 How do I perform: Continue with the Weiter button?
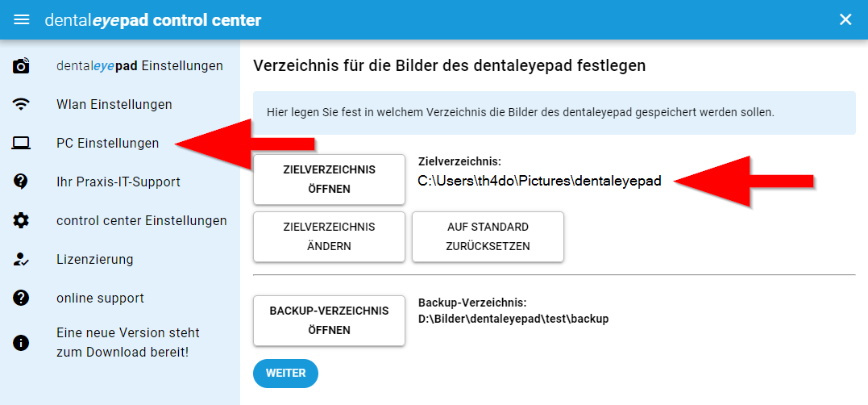pyautogui.click(x=285, y=373)
